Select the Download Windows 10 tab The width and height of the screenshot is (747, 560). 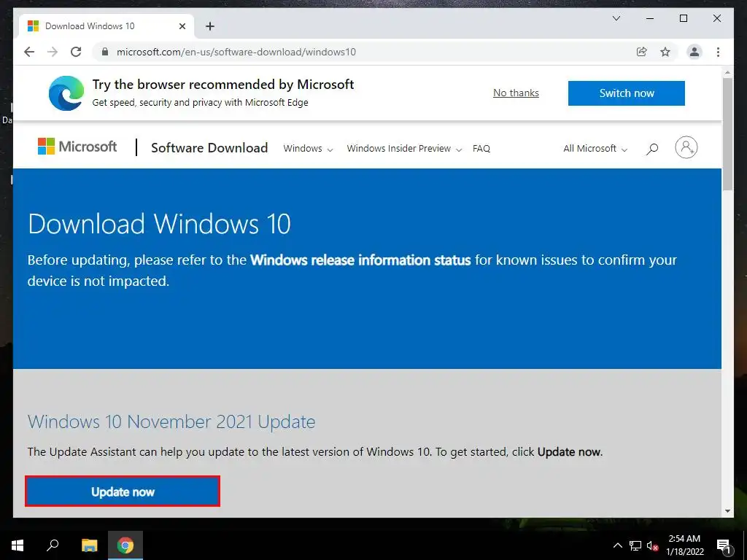coord(107,26)
